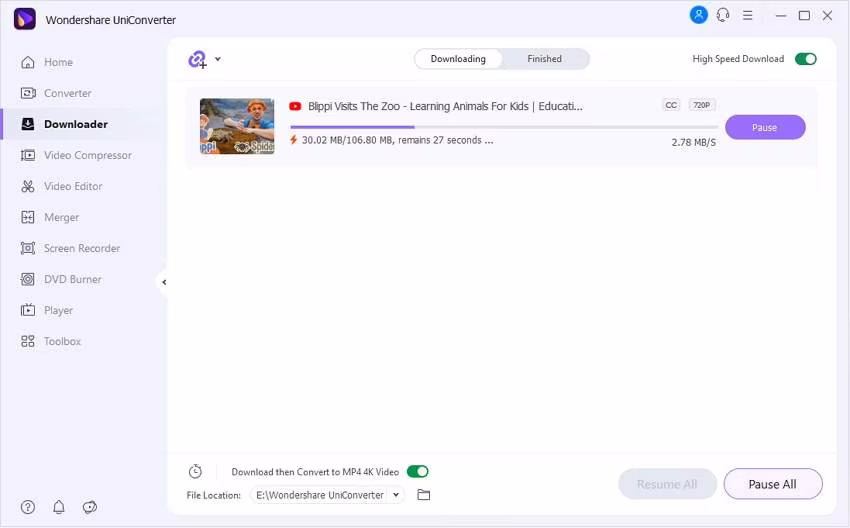This screenshot has width=850, height=528.
Task: Switch to the Finished tab
Action: pyautogui.click(x=544, y=59)
